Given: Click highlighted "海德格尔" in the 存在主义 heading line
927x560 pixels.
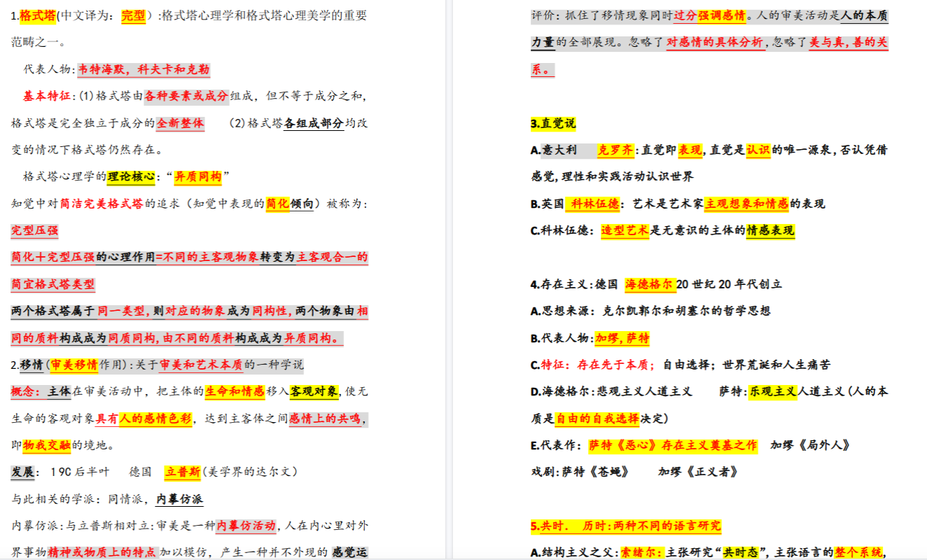Looking at the screenshot, I should tap(648, 284).
